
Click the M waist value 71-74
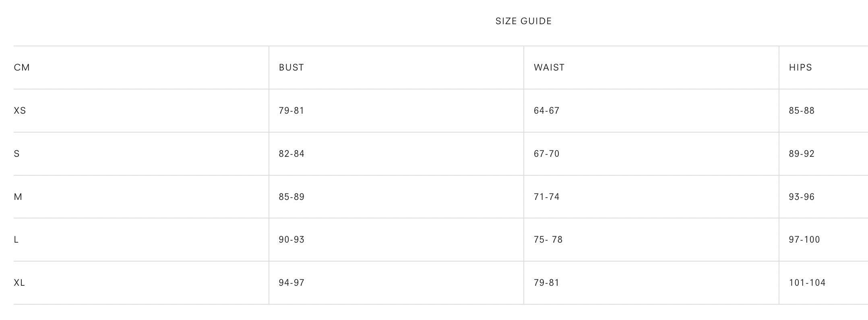546,197
